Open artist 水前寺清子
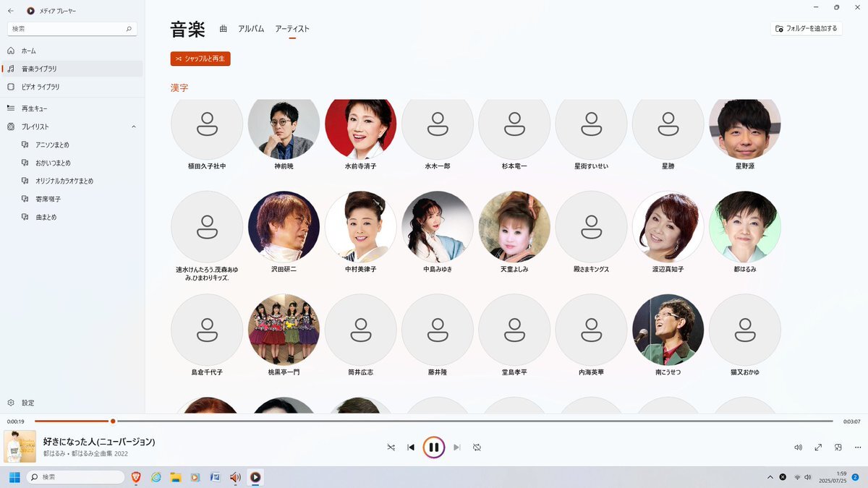Image resolution: width=868 pixels, height=488 pixels. pyautogui.click(x=361, y=135)
